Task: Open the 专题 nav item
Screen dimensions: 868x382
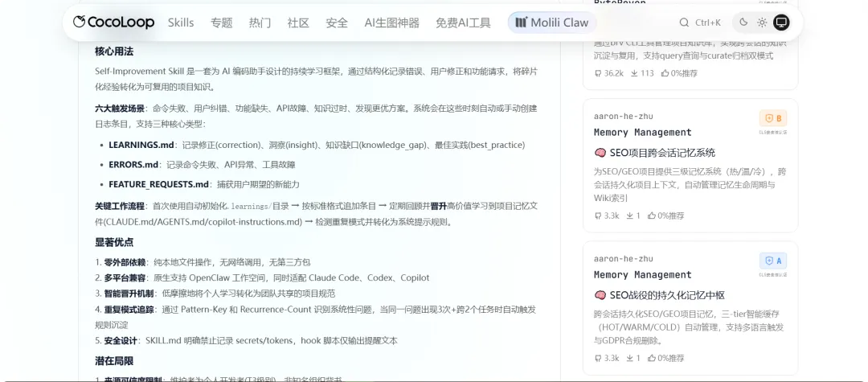Action: tap(222, 23)
